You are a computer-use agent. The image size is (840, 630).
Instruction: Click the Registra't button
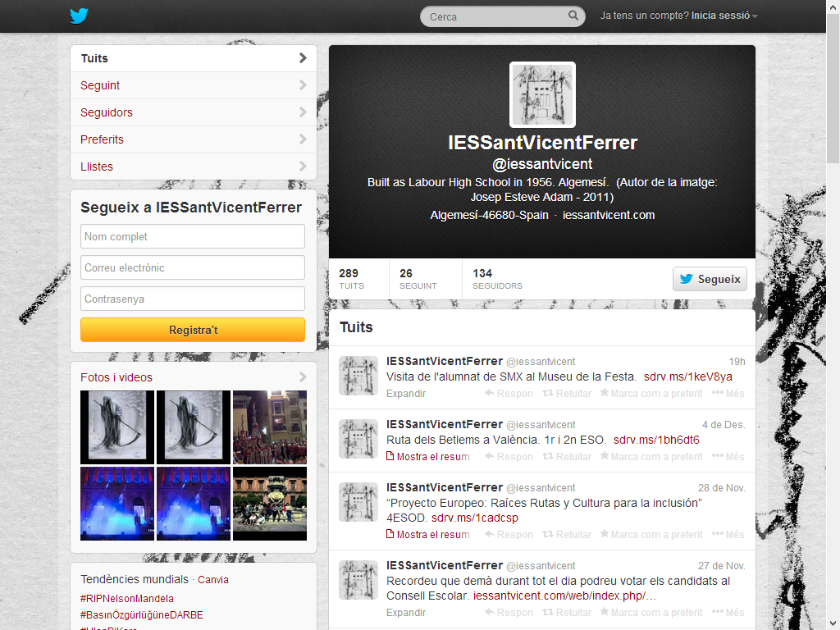pyautogui.click(x=193, y=330)
